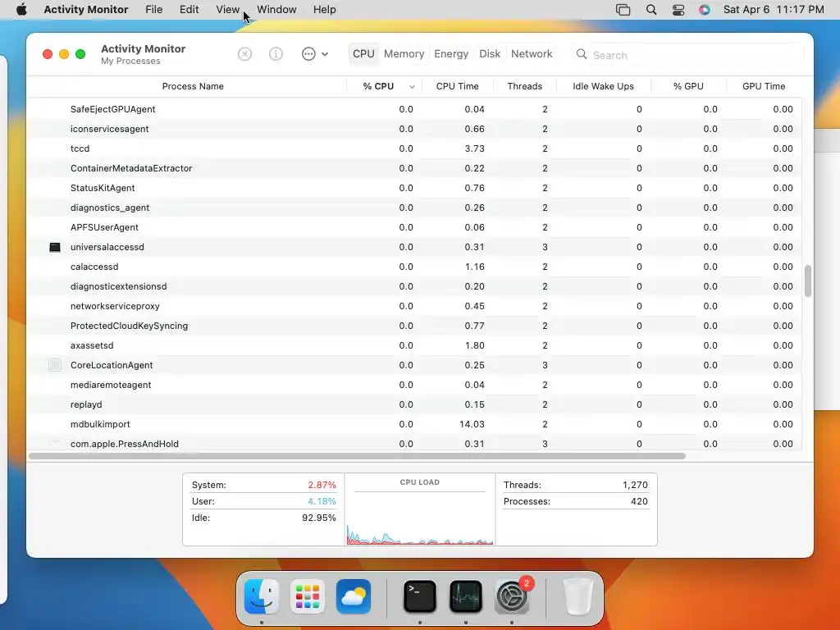Click the Processes count 420
Screen dimensions: 840x630
639,501
